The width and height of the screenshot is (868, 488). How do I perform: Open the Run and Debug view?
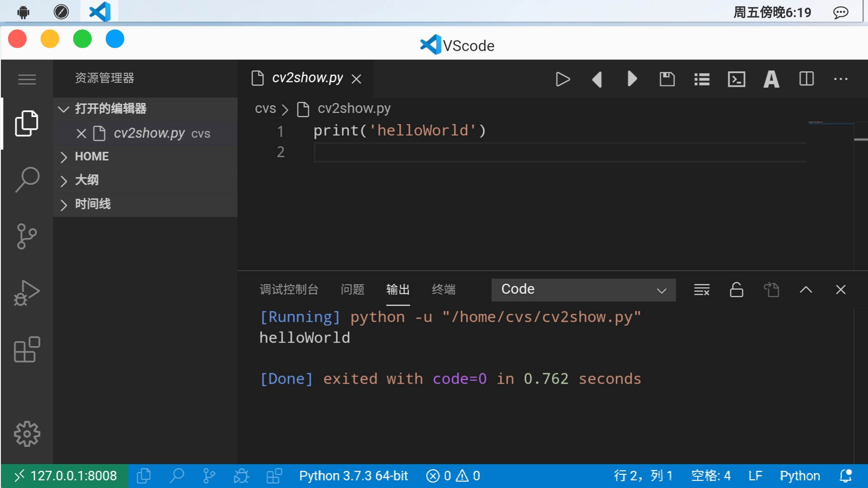point(27,293)
